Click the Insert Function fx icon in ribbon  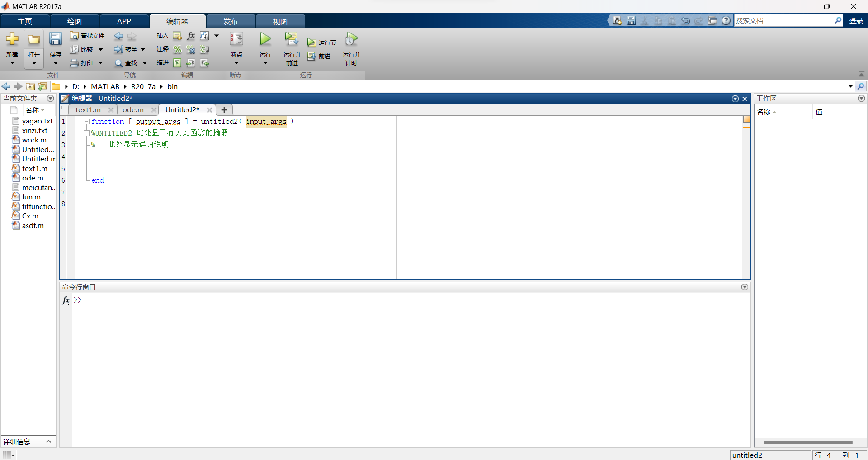pyautogui.click(x=191, y=36)
